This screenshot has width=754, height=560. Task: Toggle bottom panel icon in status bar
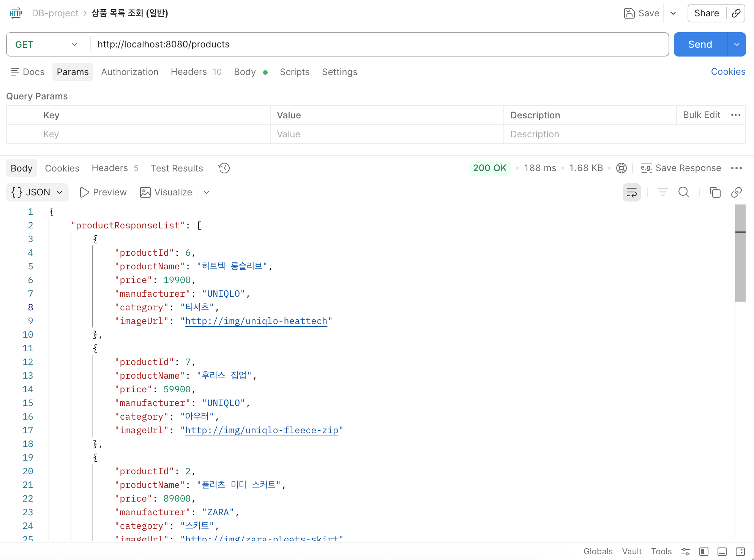[x=722, y=552]
